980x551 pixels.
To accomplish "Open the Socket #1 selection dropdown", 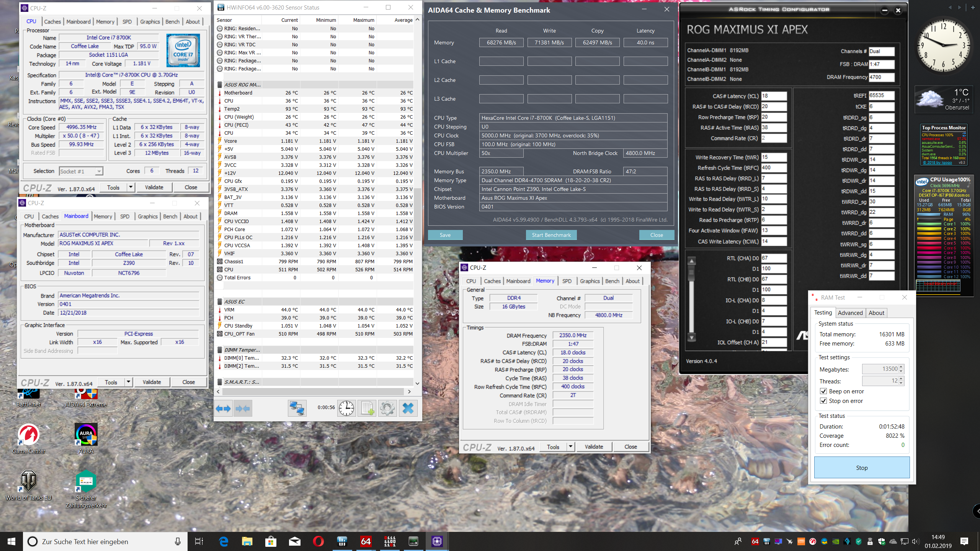I will pyautogui.click(x=98, y=171).
